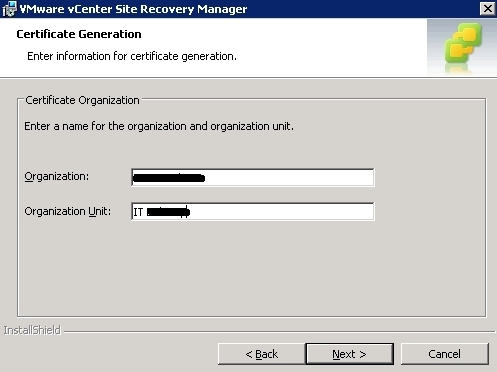Viewport: 497px width, 372px height.
Task: Click the Next > button
Action: pyautogui.click(x=349, y=354)
